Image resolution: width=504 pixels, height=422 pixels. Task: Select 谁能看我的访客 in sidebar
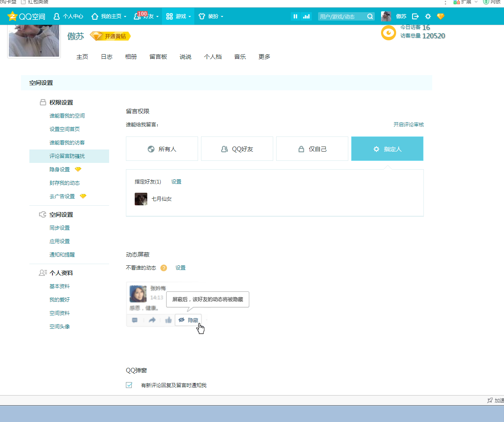click(67, 142)
